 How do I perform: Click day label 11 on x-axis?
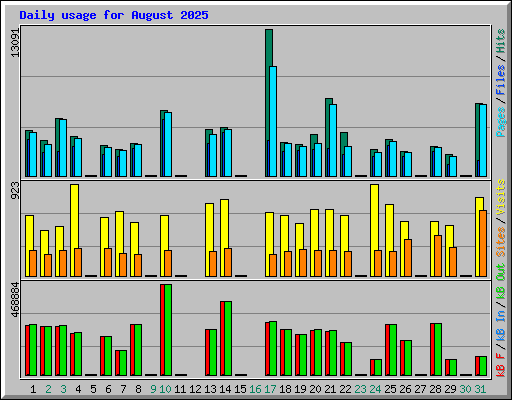(x=180, y=389)
